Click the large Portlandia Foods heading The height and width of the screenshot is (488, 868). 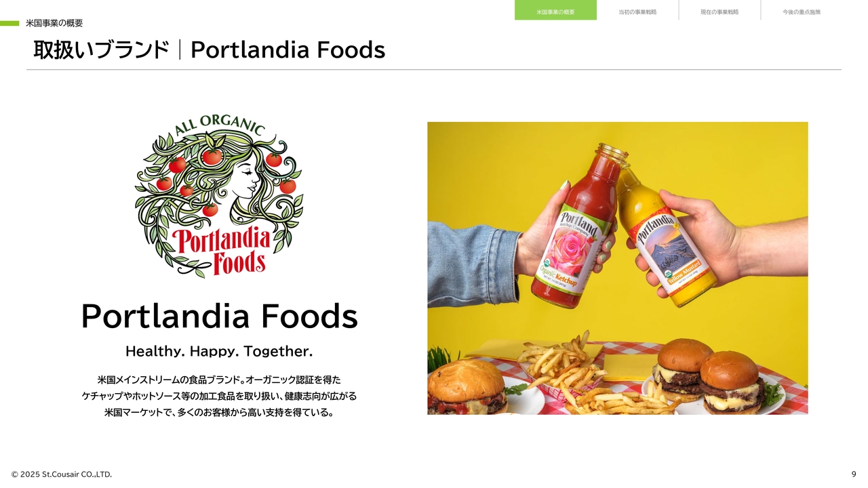point(219,316)
